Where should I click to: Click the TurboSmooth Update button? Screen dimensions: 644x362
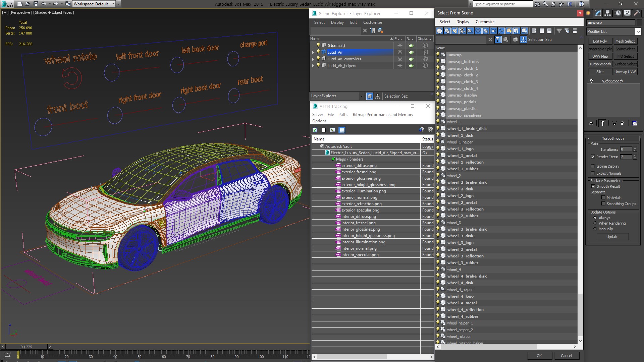click(612, 237)
